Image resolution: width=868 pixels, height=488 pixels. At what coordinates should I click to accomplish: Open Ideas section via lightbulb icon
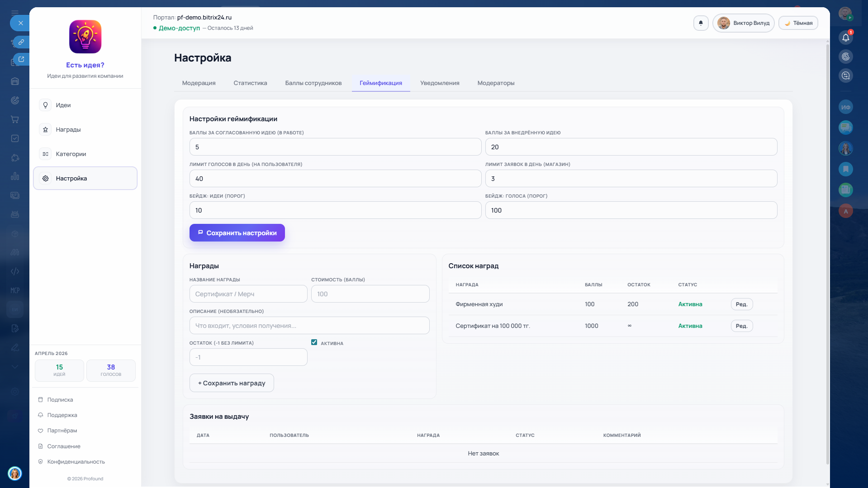(x=45, y=105)
